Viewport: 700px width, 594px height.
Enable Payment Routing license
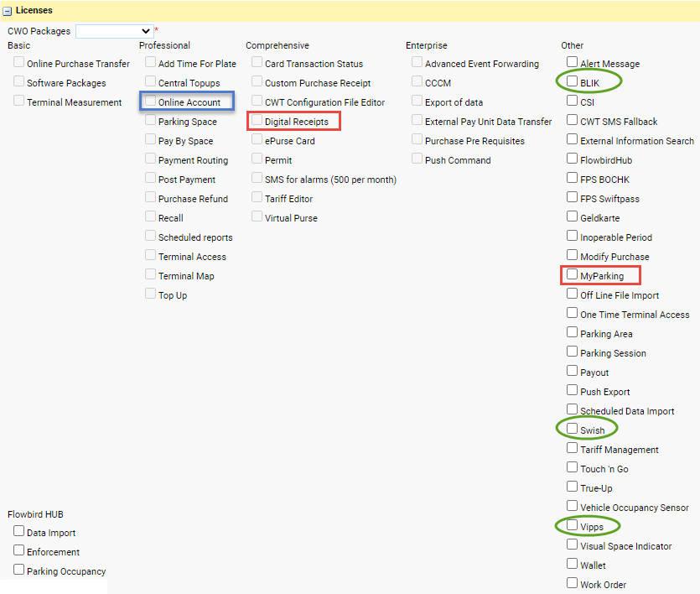(150, 158)
